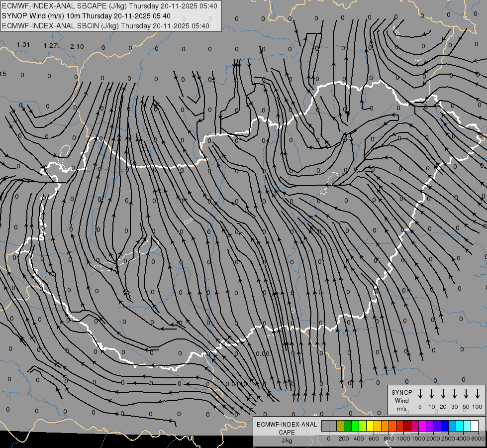487x448 pixels.
Task: Click the J/kg unit label under CAPE
Action: click(x=287, y=441)
